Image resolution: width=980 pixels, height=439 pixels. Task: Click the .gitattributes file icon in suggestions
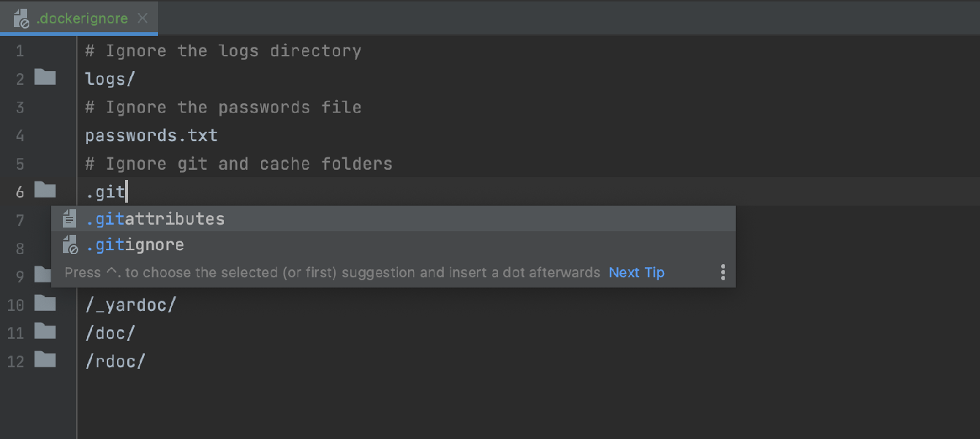tap(70, 218)
